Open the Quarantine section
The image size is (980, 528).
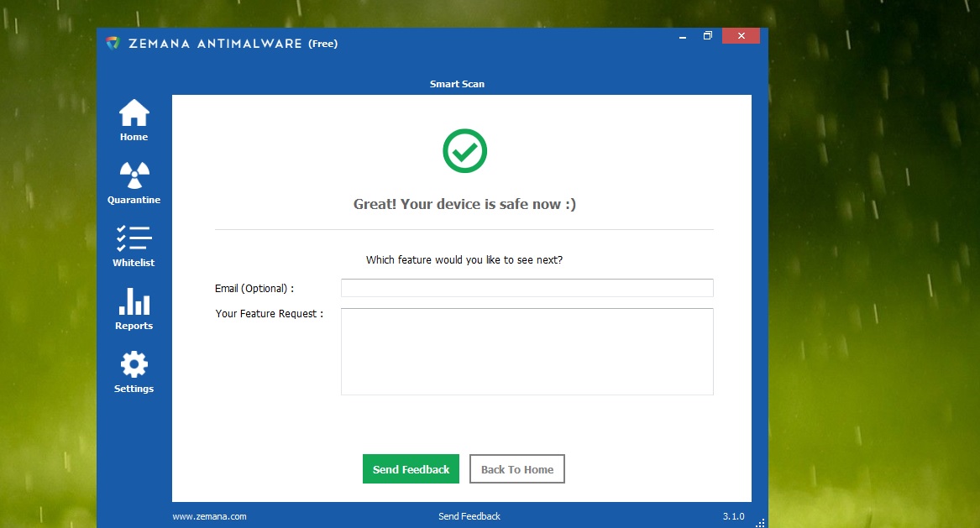click(x=134, y=183)
